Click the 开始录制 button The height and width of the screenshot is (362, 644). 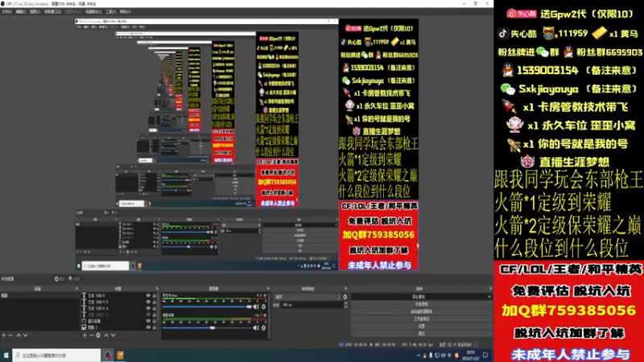(x=421, y=304)
